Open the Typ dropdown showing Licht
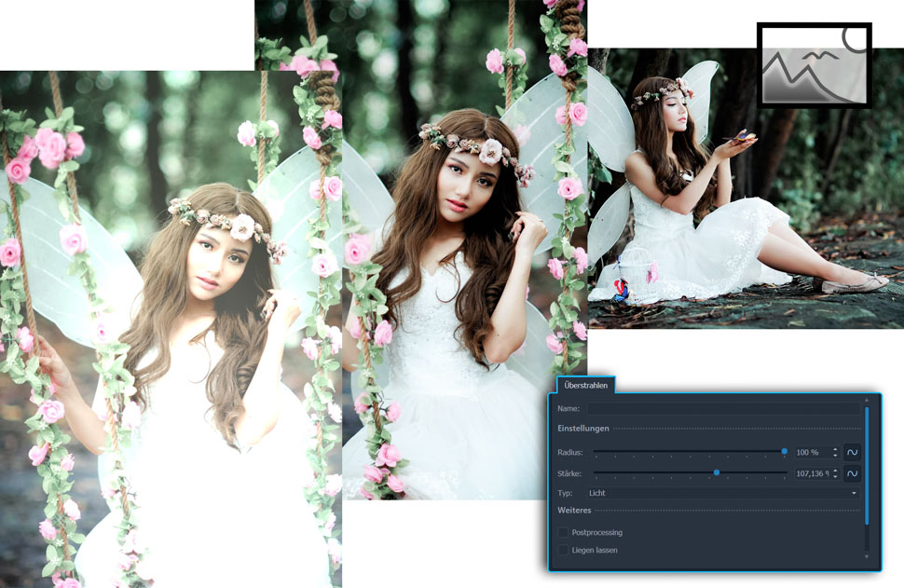Image resolution: width=904 pixels, height=588 pixels. coord(723,493)
